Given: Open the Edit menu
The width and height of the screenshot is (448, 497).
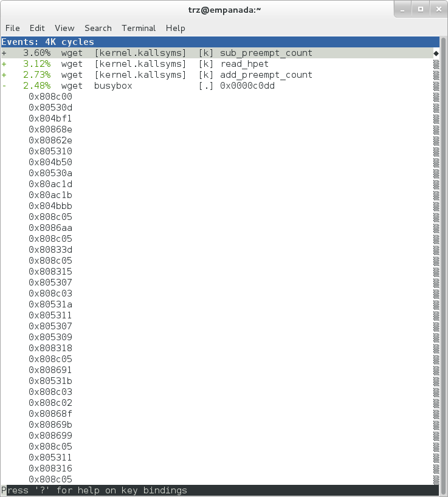Looking at the screenshot, I should (37, 28).
